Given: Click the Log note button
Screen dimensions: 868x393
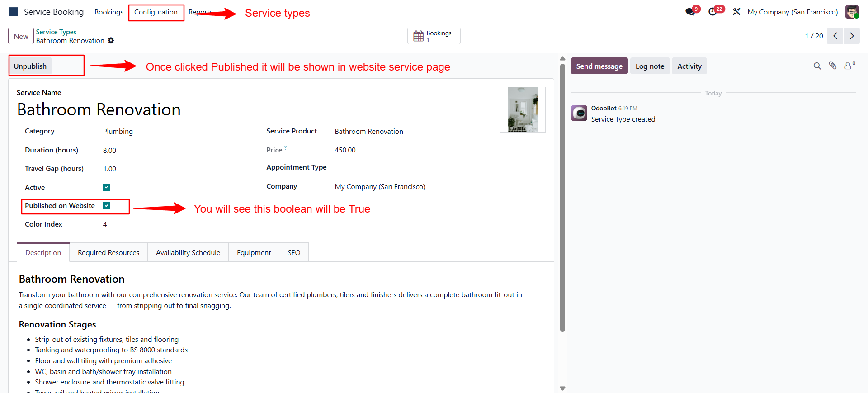Looking at the screenshot, I should 650,66.
